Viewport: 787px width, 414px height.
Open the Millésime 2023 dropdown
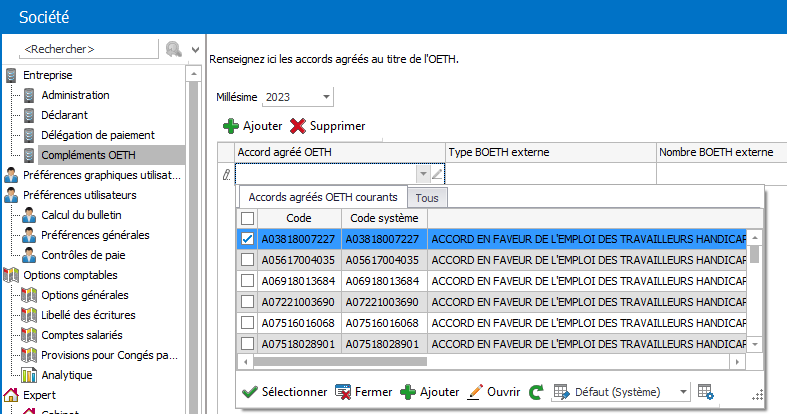point(326,97)
